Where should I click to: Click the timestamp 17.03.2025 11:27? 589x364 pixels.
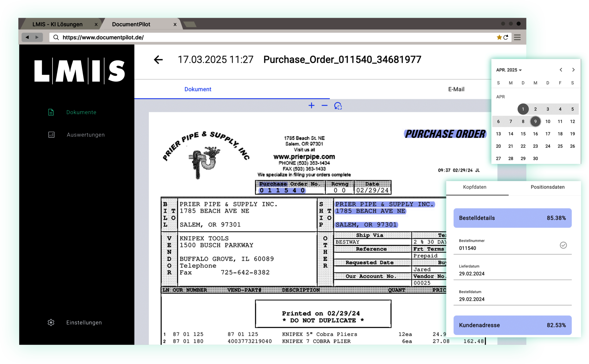tap(216, 59)
